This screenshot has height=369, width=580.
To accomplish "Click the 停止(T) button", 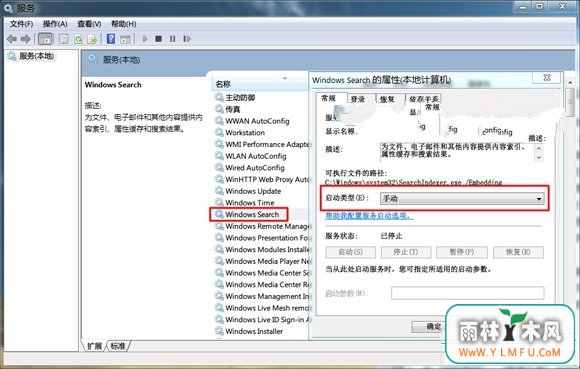I will [406, 252].
